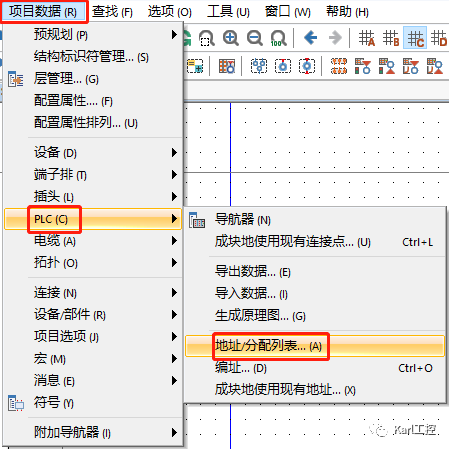Screen dimensions: 449x449
Task: Expand the 预规划 (P) submenu
Action: [x=93, y=34]
